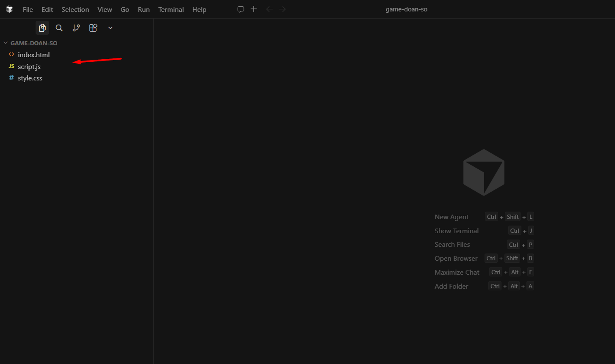The image size is (615, 364).
Task: Open the Extensions blocks icon
Action: pos(93,28)
